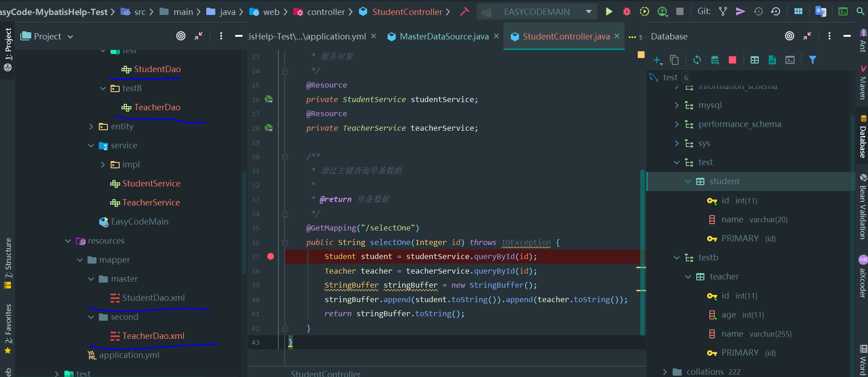Open the Structure tool window tab
Image resolution: width=868 pixels, height=377 pixels.
pyautogui.click(x=8, y=263)
